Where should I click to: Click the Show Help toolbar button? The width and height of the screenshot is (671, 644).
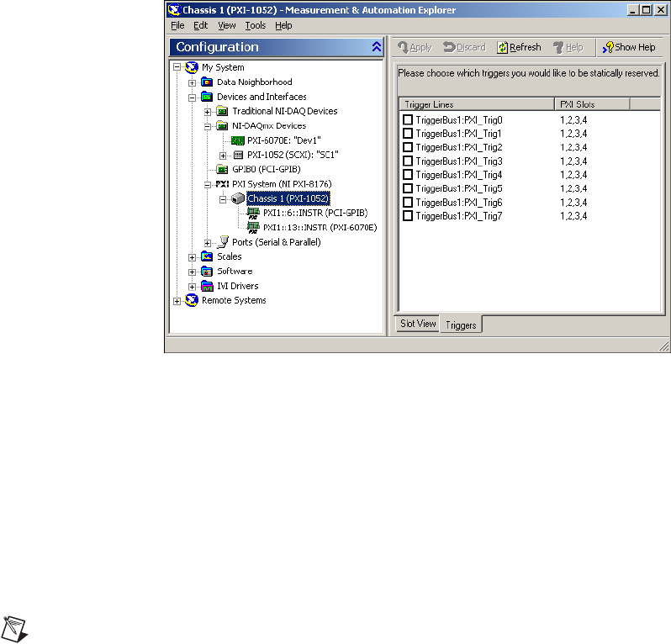629,47
